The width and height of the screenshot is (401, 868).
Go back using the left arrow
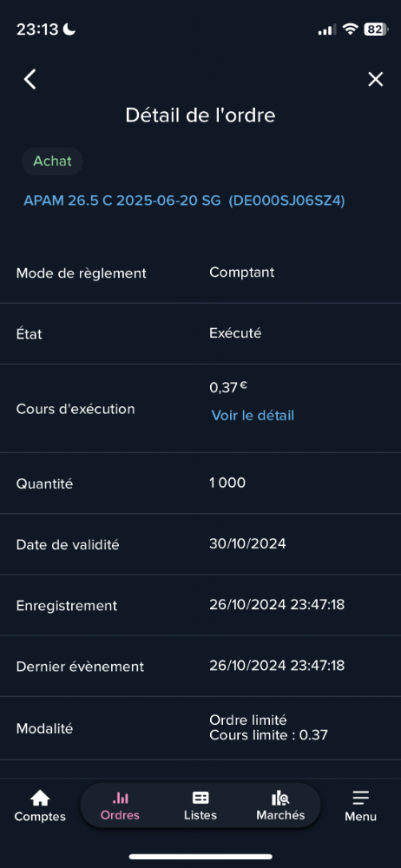pyautogui.click(x=30, y=79)
